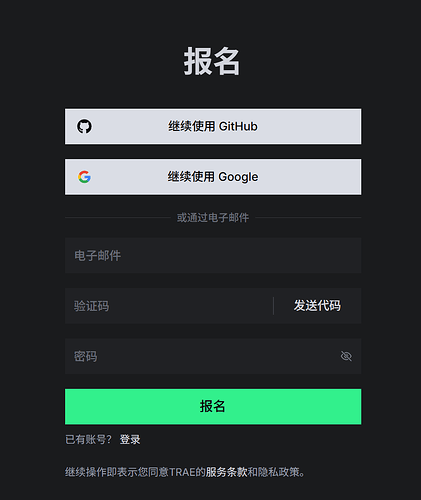Viewport: 421px width, 500px height.
Task: Click the GitHub octocat logo icon
Action: pyautogui.click(x=84, y=126)
